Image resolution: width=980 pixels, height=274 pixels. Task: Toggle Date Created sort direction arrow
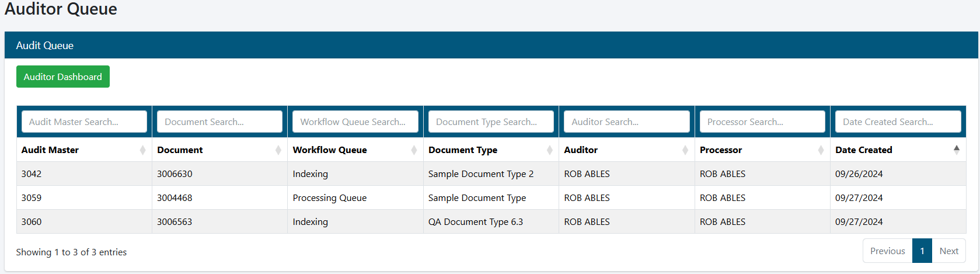(956, 150)
